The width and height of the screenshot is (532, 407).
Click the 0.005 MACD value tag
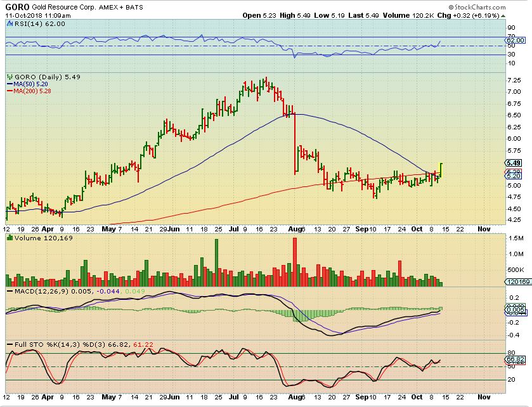tap(516, 309)
